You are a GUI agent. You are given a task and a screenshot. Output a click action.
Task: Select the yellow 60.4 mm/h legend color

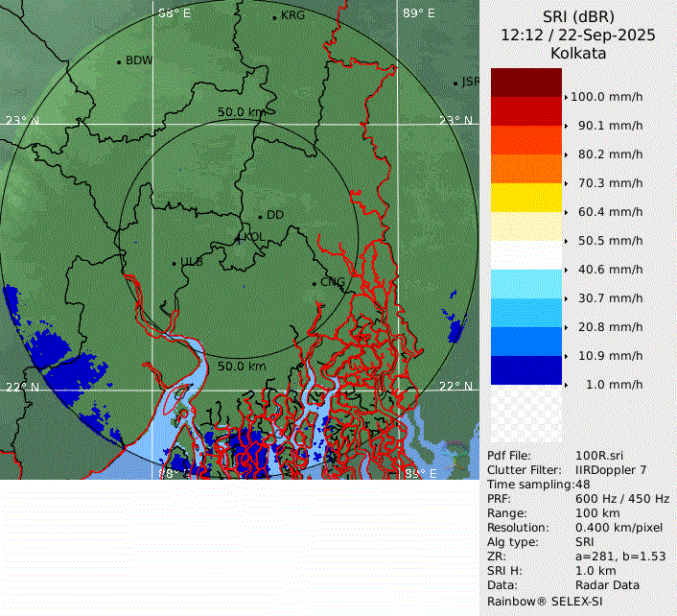coord(525,198)
